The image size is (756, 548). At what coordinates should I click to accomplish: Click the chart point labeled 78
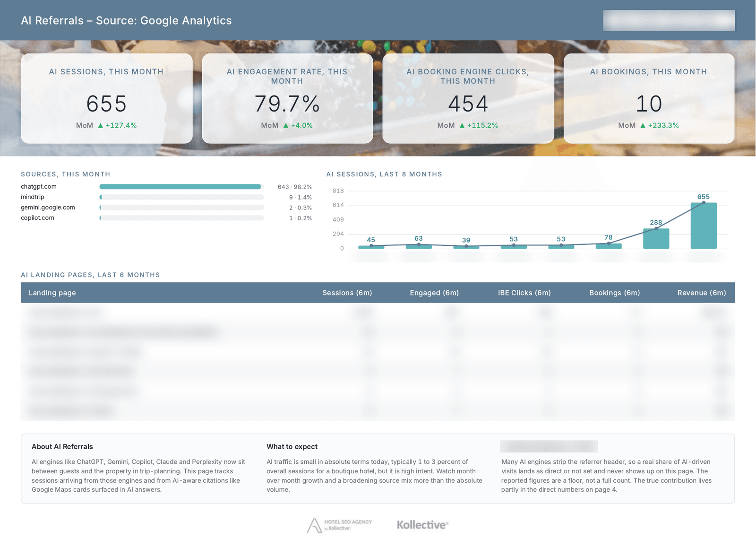pyautogui.click(x=609, y=243)
